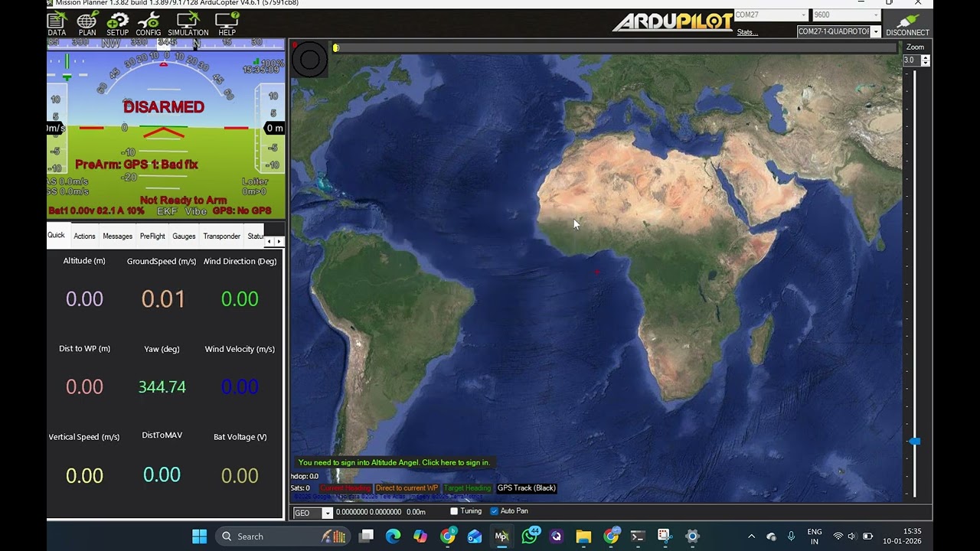Click the Altitude Angel sign in message
This screenshot has height=551, width=980.
(x=394, y=462)
